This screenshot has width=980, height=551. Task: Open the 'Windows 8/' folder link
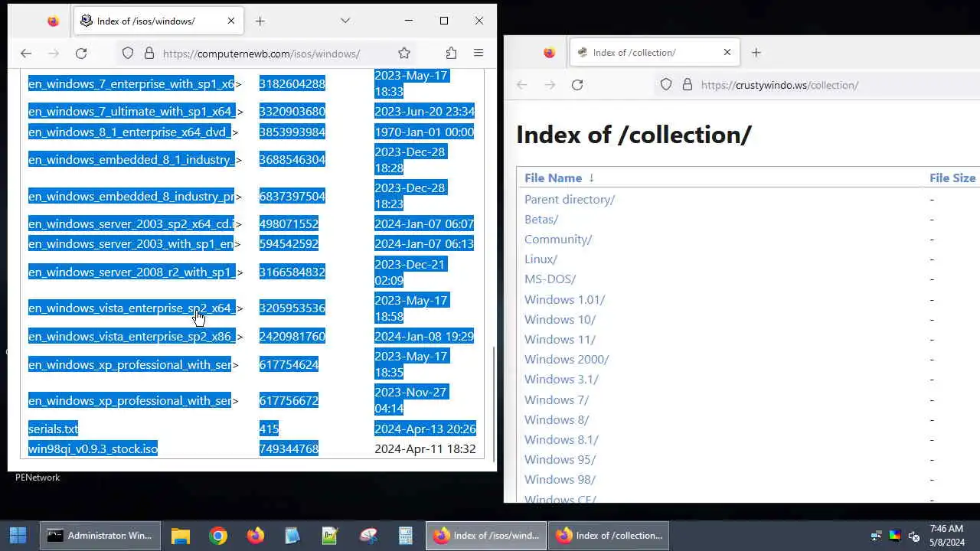(557, 419)
